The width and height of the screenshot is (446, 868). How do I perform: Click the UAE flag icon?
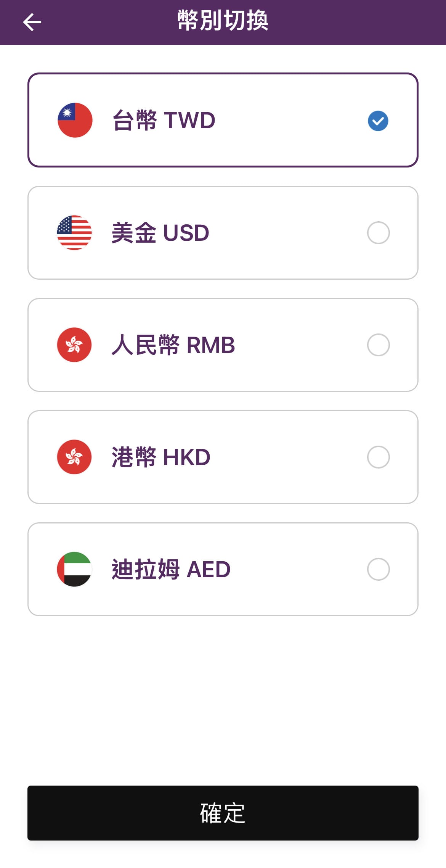point(74,569)
